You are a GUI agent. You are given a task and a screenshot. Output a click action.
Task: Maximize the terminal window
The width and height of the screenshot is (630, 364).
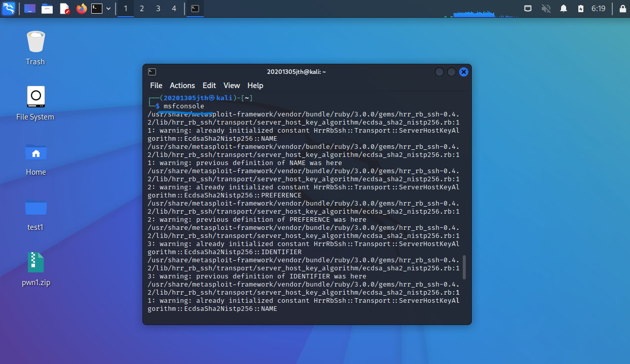452,72
